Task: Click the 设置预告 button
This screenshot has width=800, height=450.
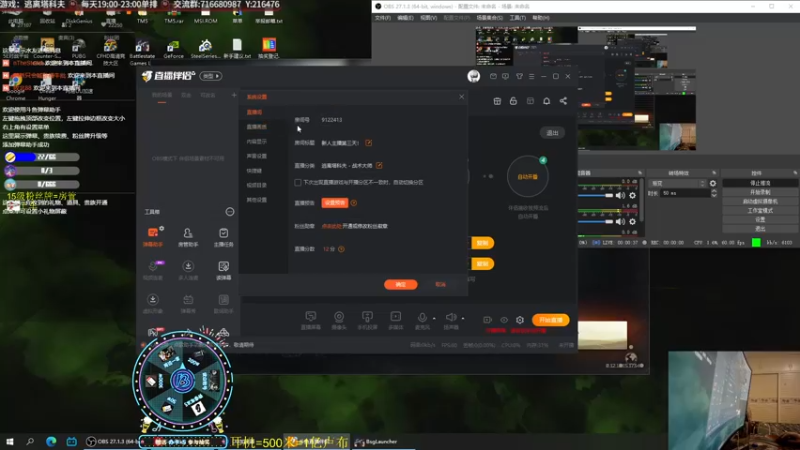Action: (x=335, y=203)
